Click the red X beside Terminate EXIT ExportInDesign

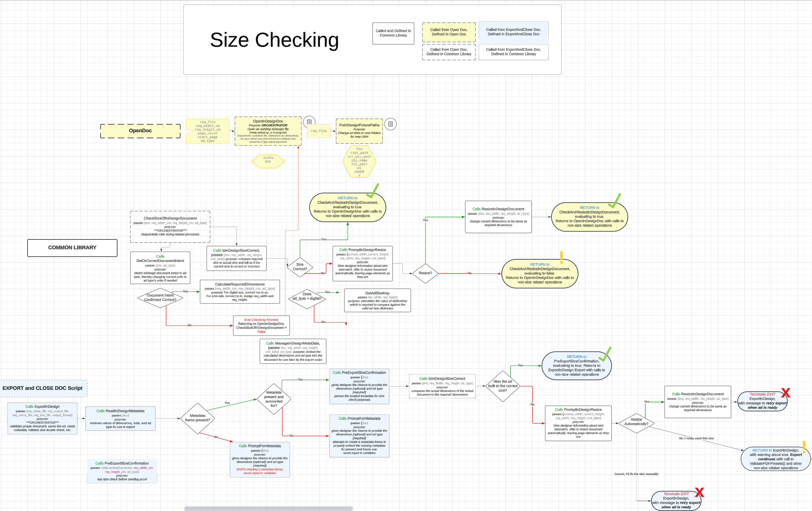[785, 392]
